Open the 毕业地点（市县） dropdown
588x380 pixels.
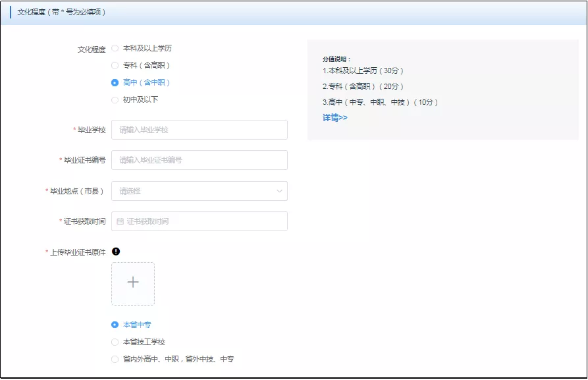pos(200,191)
